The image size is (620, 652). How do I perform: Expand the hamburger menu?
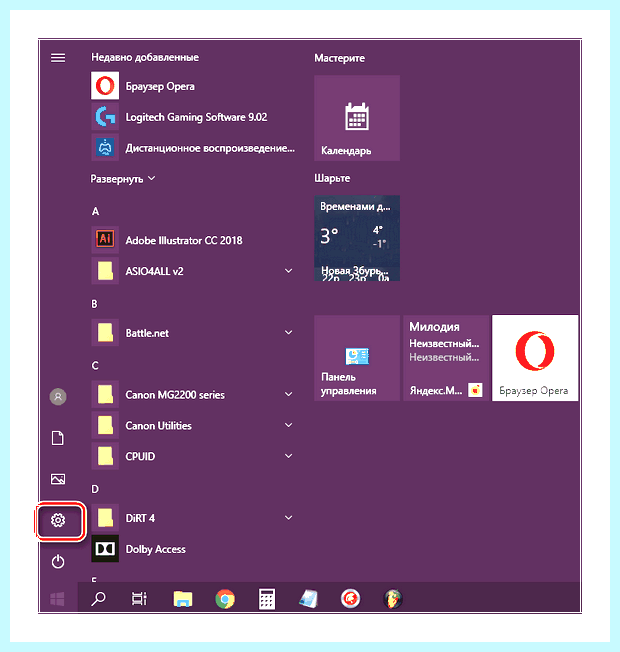click(x=58, y=58)
